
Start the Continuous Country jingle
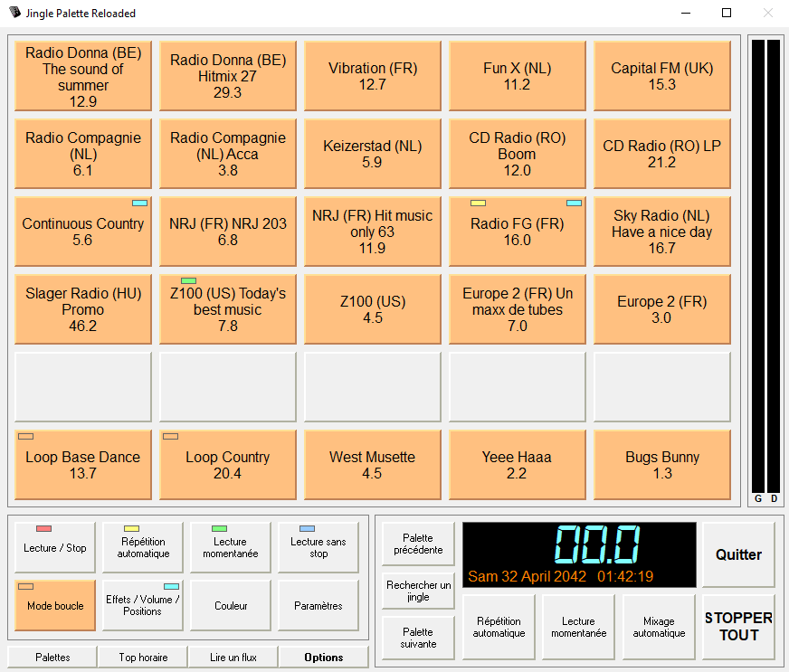tap(83, 232)
